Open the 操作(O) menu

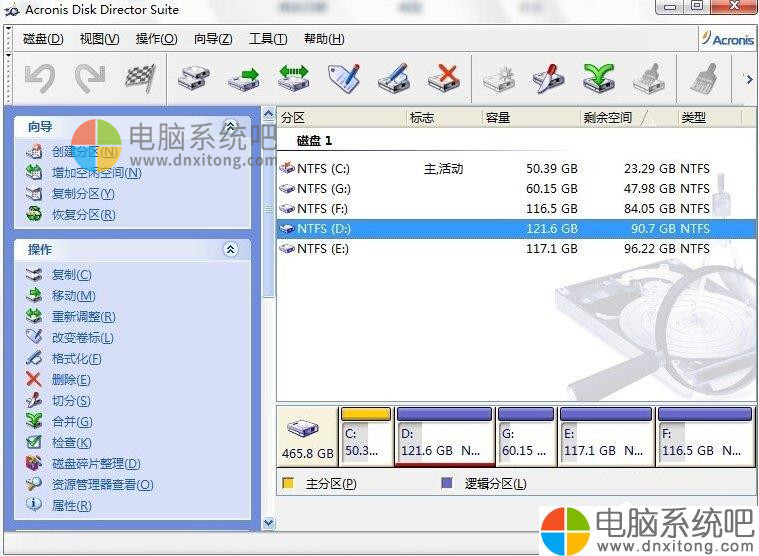coord(157,39)
